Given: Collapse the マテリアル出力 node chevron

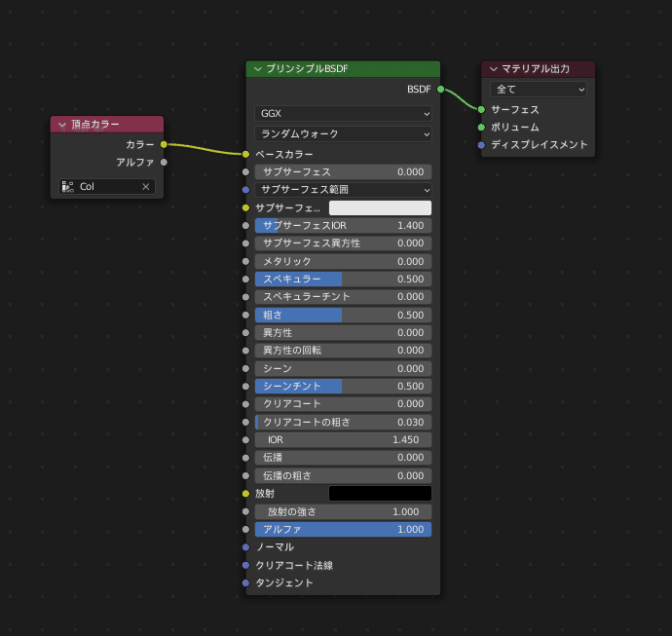Looking at the screenshot, I should (x=494, y=69).
